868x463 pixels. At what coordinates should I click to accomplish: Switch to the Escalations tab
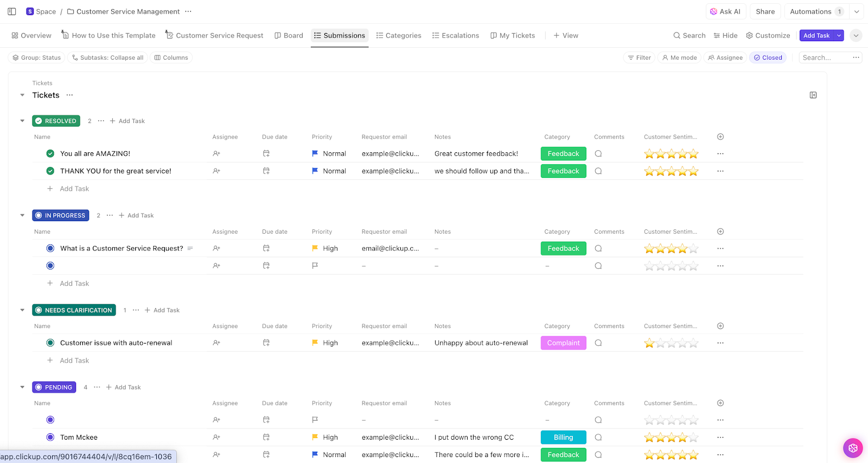click(455, 35)
